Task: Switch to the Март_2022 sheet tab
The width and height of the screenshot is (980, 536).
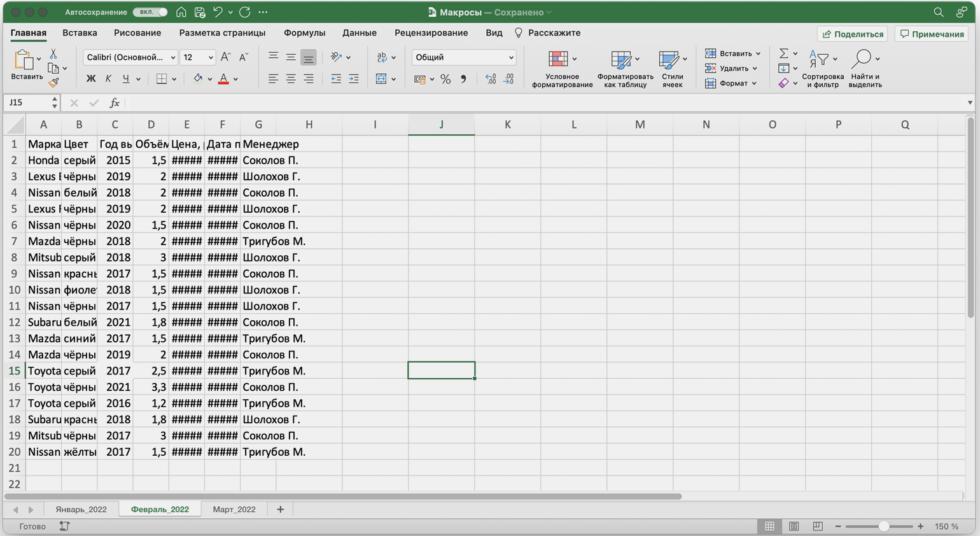Action: tap(234, 509)
